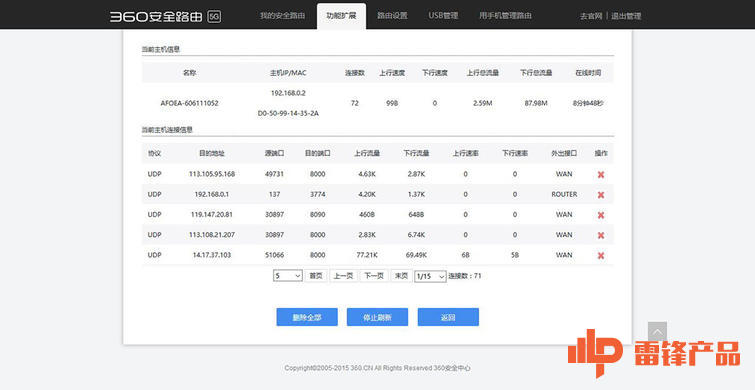Click the 360安全路由 logo

(156, 16)
